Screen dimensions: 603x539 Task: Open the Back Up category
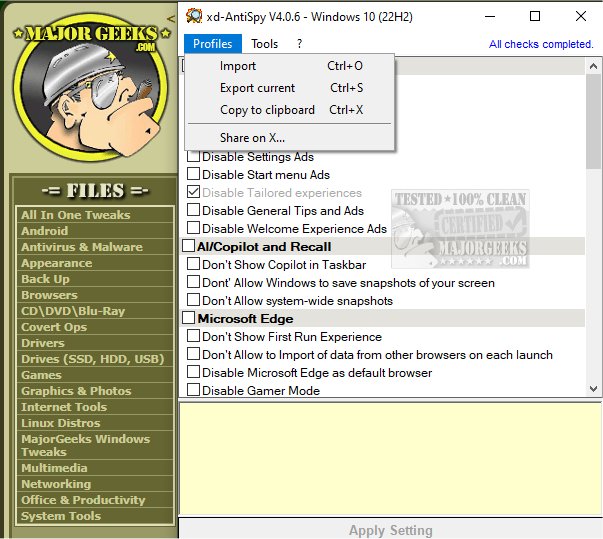[45, 279]
